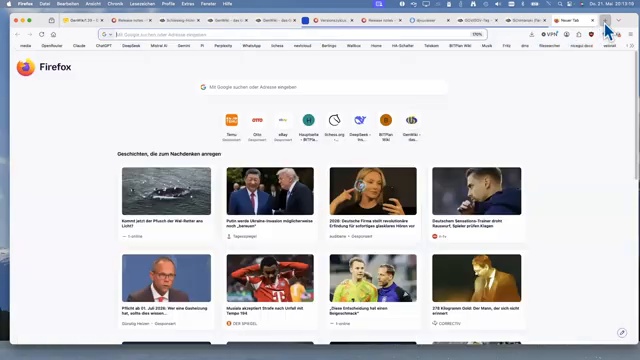Image resolution: width=640 pixels, height=360 pixels.
Task: Reload the current page
Action: (x=42, y=35)
